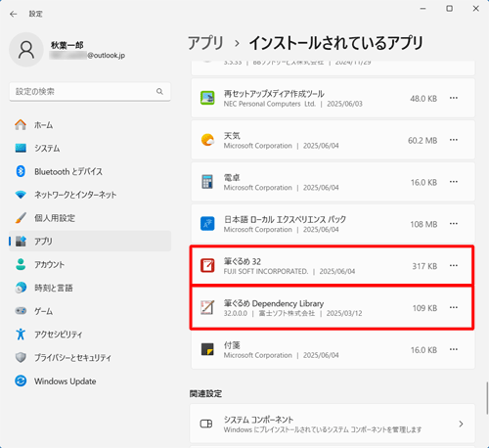This screenshot has height=448, width=489.
Task: Open more options for 再セットアップメディア作成ツール
Action: tap(454, 98)
